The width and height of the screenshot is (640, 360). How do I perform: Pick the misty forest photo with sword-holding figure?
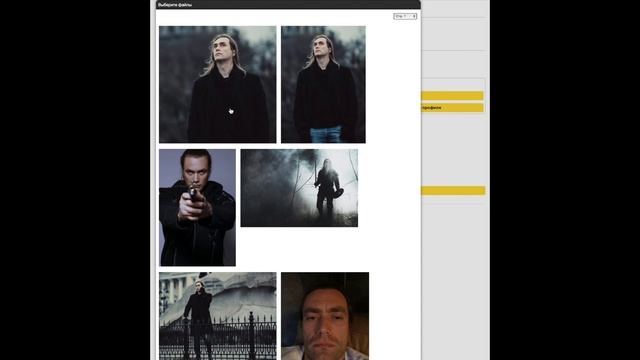(299, 188)
